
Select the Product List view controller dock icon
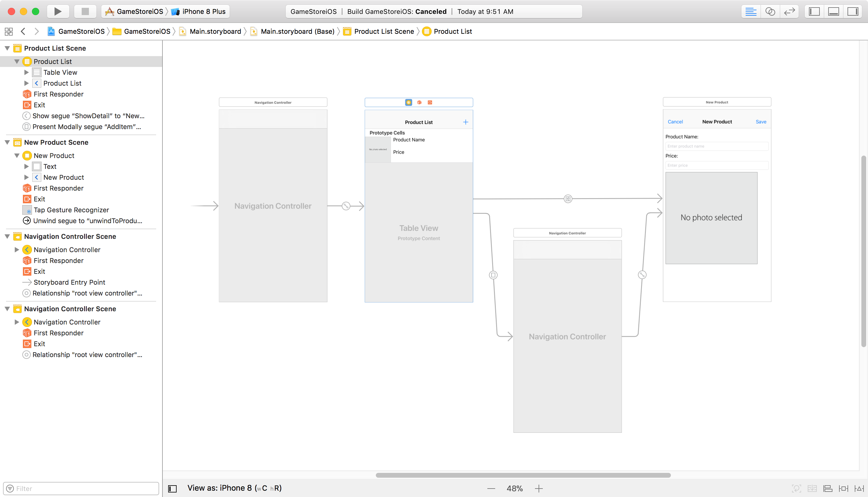click(x=408, y=103)
